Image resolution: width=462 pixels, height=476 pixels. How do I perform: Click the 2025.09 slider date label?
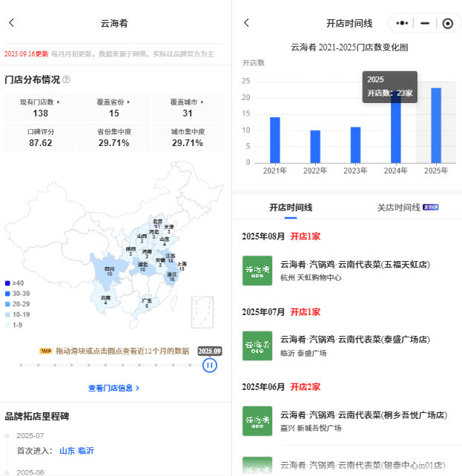[x=210, y=351]
